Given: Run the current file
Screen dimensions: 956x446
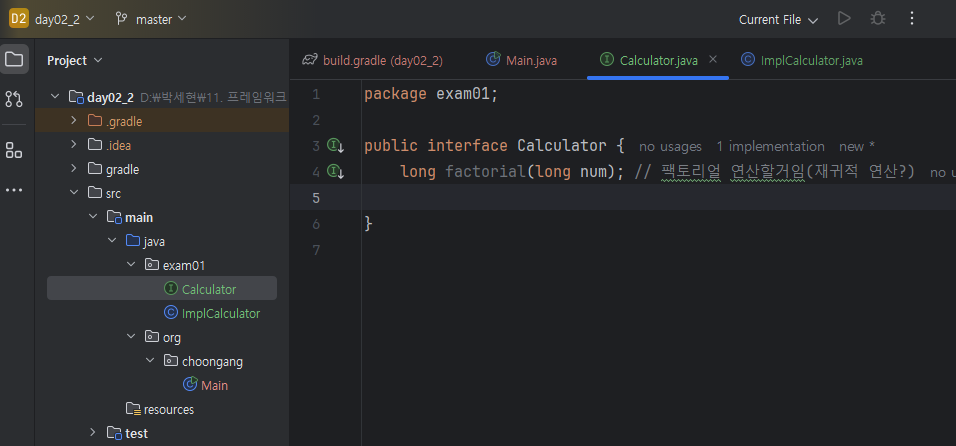Looking at the screenshot, I should point(844,19).
